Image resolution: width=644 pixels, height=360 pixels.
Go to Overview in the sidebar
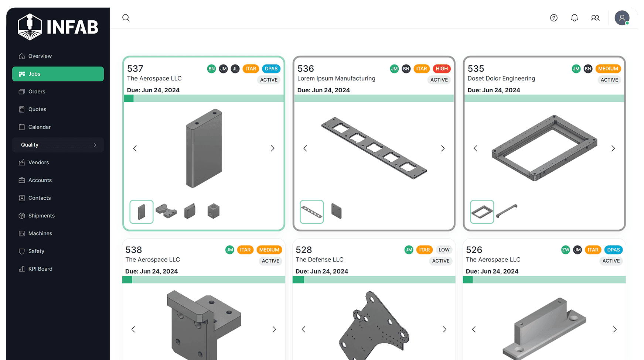click(x=58, y=56)
